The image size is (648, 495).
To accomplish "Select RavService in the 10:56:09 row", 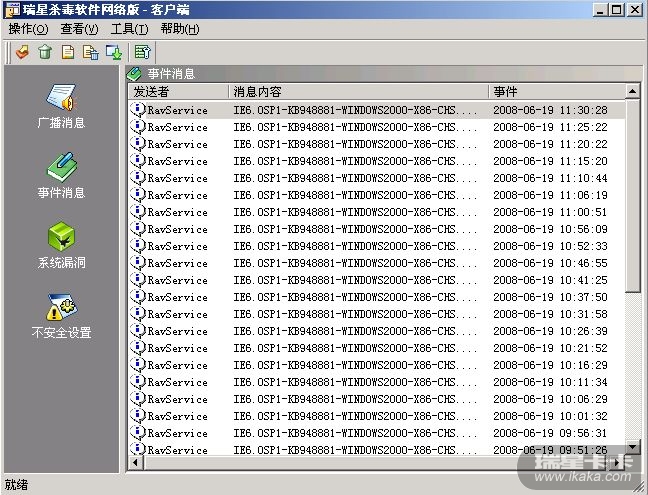I will 177,229.
